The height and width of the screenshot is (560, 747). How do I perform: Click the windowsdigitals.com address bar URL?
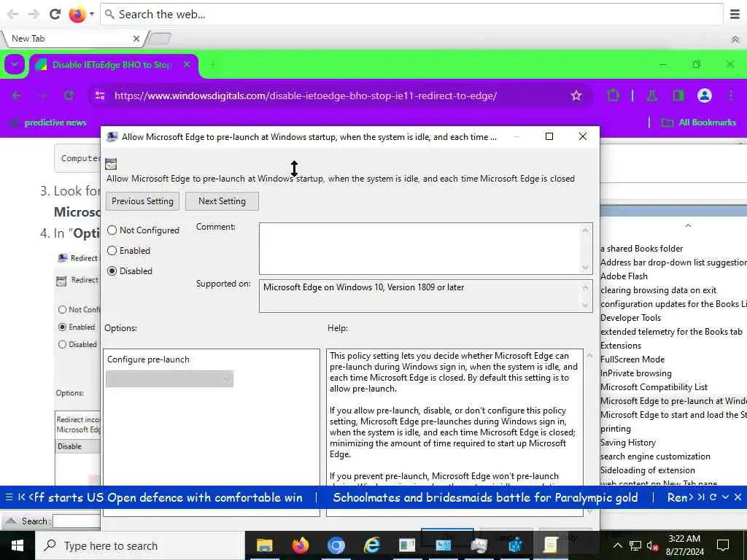(306, 96)
